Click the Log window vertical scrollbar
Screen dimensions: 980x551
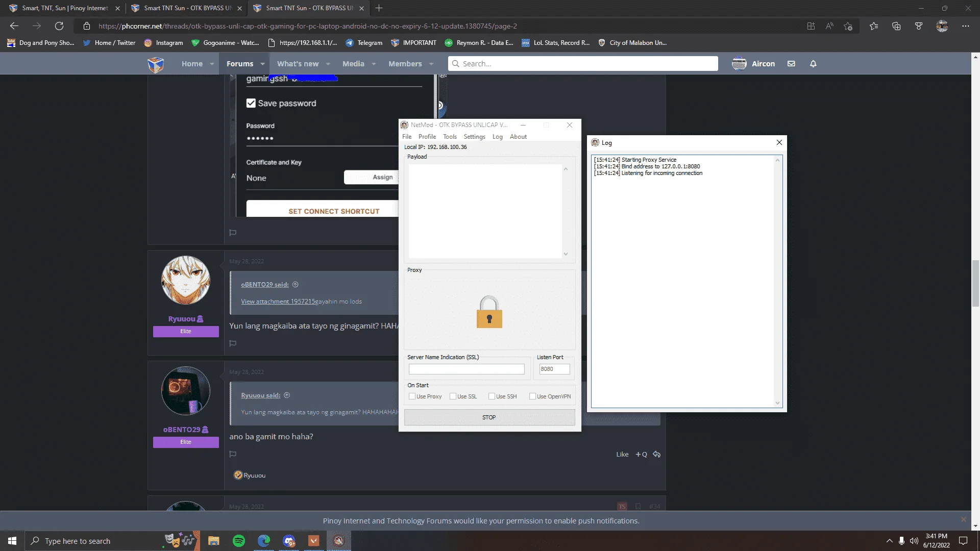777,281
